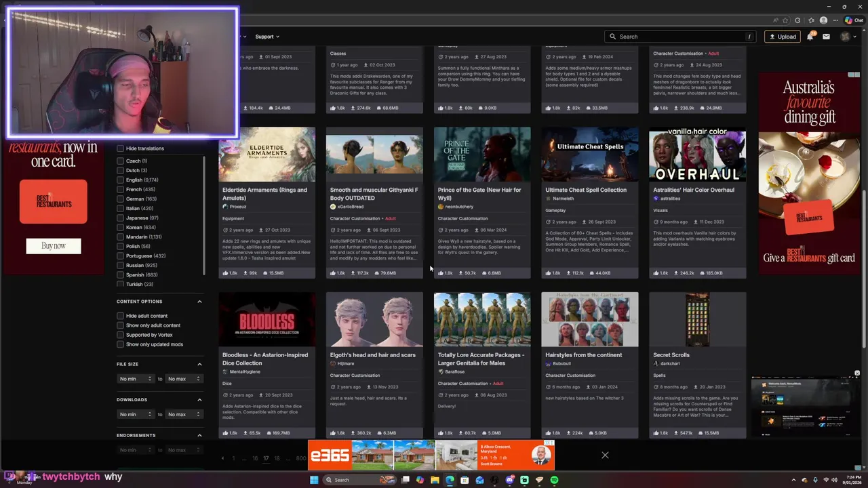
Task: Open Secret Scrolls mod title
Action: [x=671, y=355]
